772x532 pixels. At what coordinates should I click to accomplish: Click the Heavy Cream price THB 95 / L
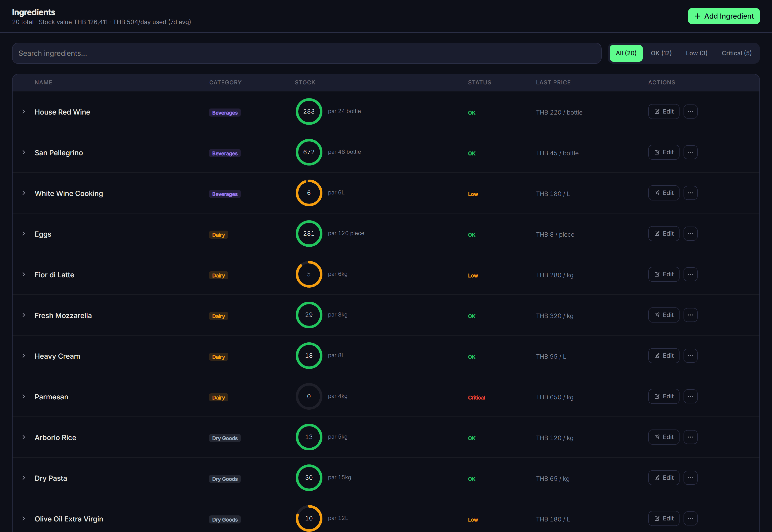[551, 356]
